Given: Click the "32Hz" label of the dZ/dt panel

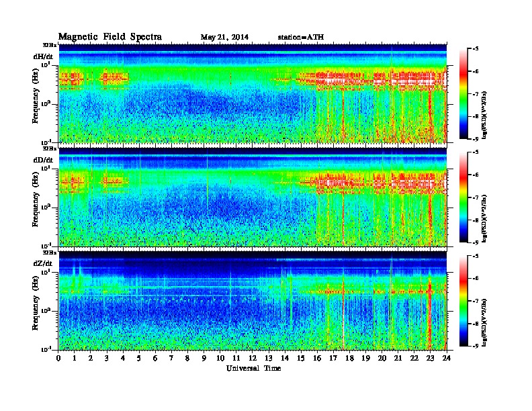Looking at the screenshot, I should (49, 253).
